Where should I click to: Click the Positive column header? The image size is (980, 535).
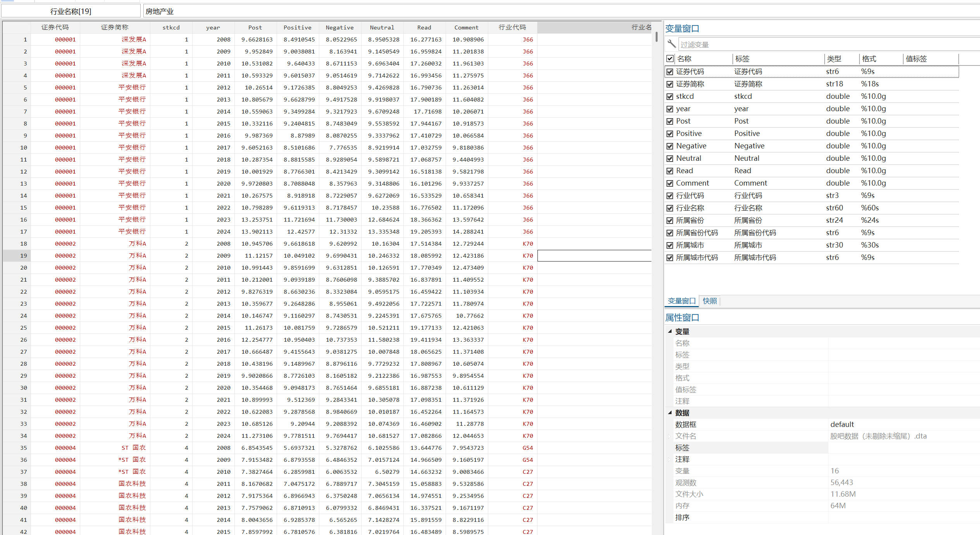[x=297, y=28]
